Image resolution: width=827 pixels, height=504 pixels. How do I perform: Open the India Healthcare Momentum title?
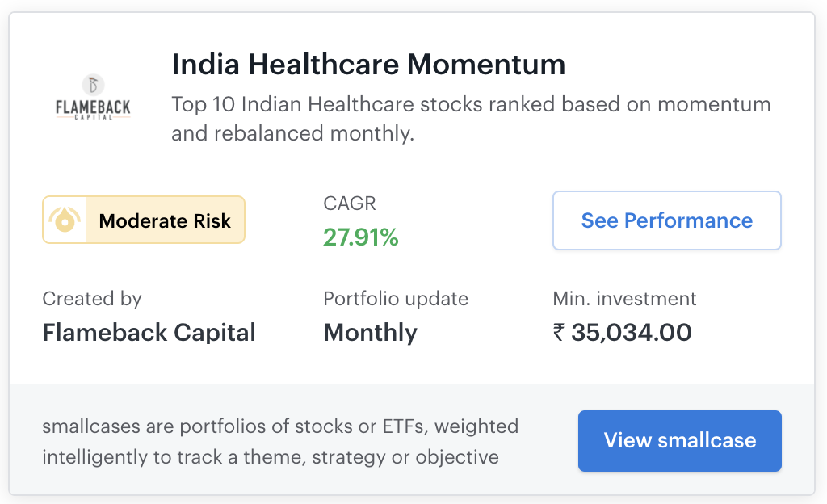[368, 64]
